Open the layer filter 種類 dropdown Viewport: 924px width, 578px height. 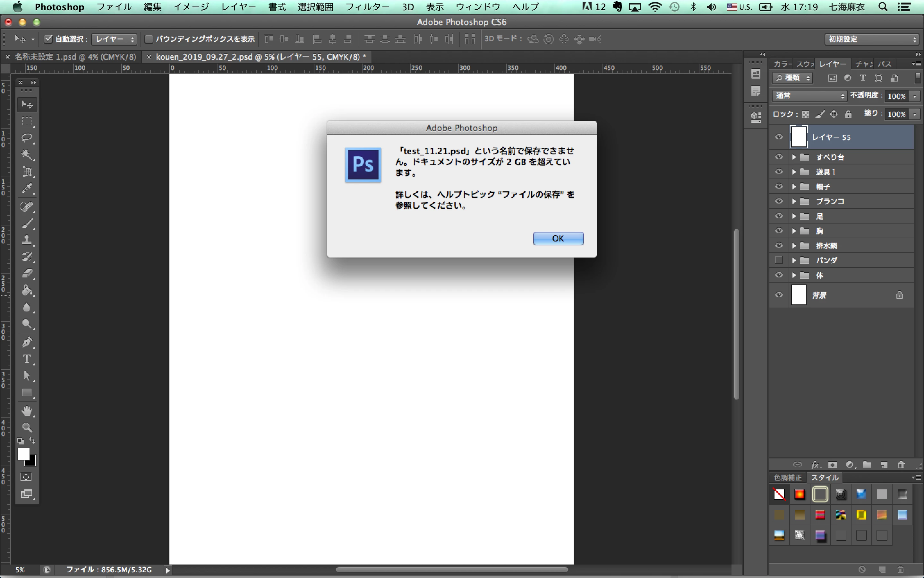pos(792,78)
